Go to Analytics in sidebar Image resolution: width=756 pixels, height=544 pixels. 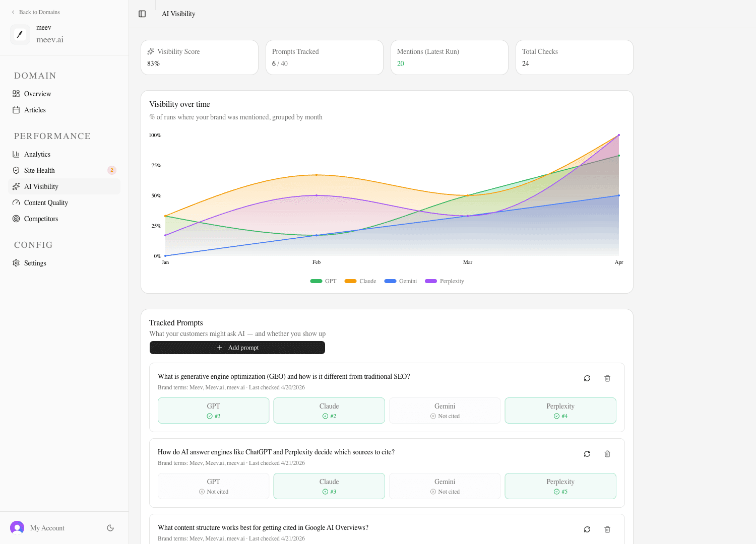pyautogui.click(x=65, y=154)
